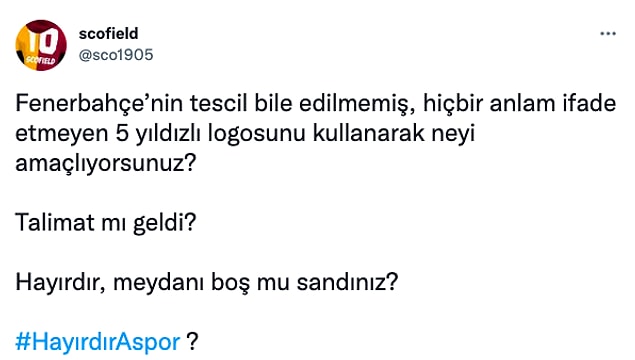Click the word Fenerbahçe'nin in the tweet
Image resolution: width=635 pixels, height=360 pixels.
[x=99, y=103]
